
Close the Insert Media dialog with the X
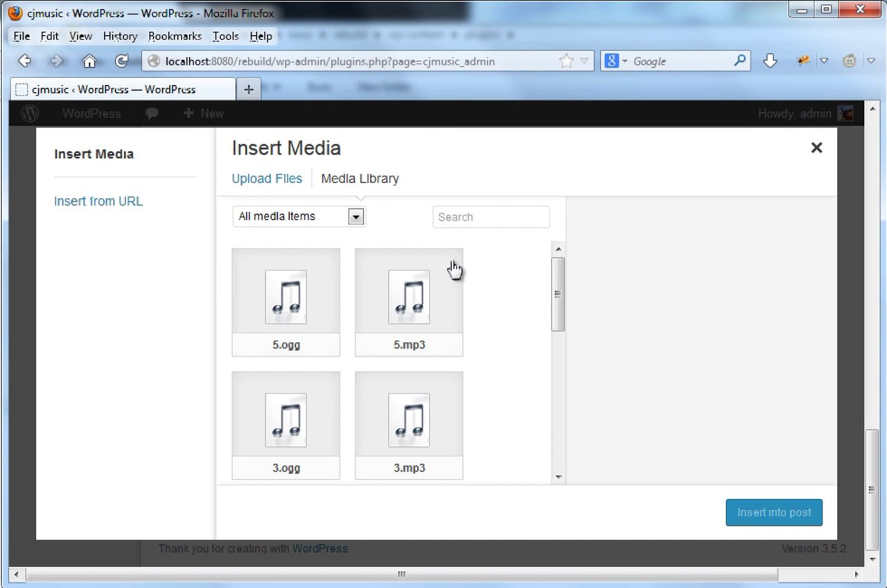pyautogui.click(x=816, y=147)
